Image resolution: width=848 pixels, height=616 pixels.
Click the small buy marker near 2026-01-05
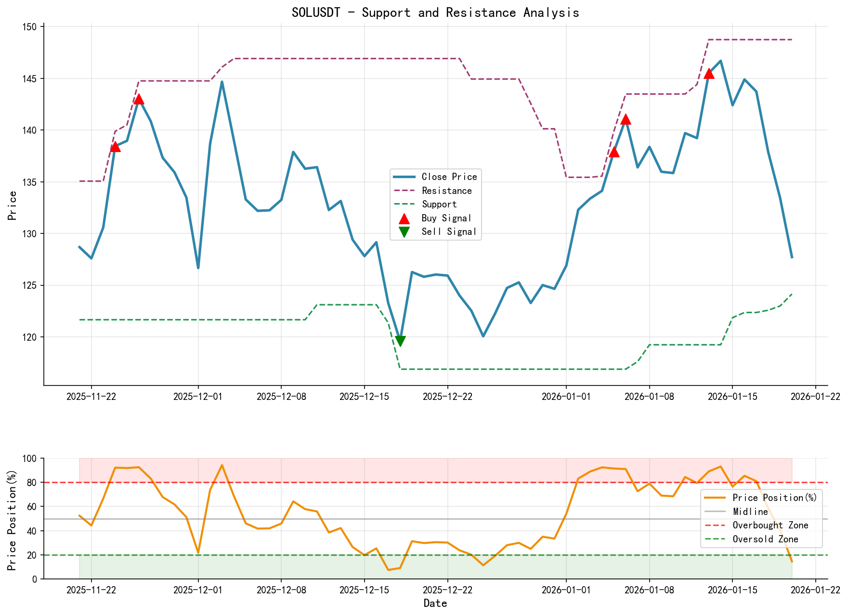coord(615,153)
